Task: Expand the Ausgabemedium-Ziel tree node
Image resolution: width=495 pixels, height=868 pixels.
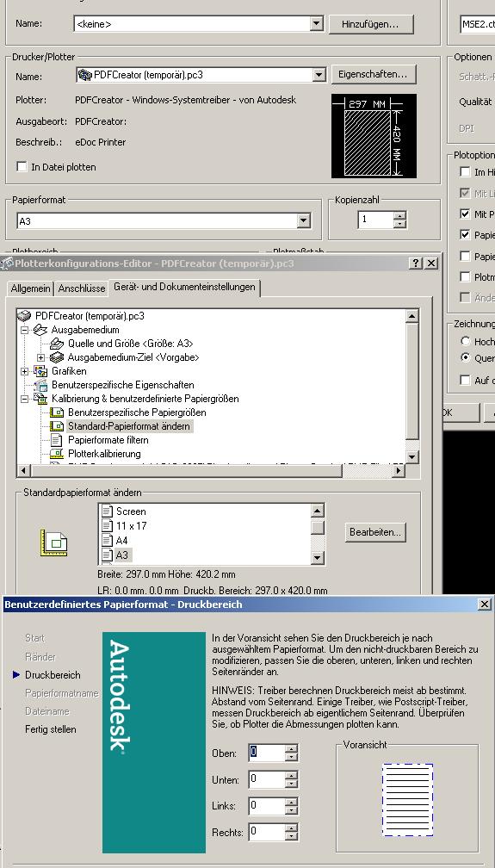Action: 41,357
